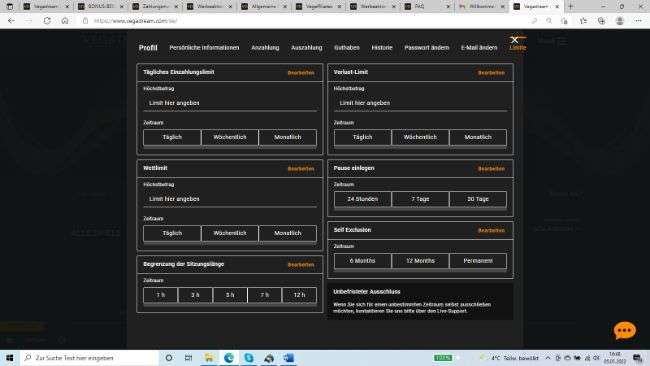Screen dimensions: 650x366
Task: Open the notification center icon
Action: click(x=638, y=358)
